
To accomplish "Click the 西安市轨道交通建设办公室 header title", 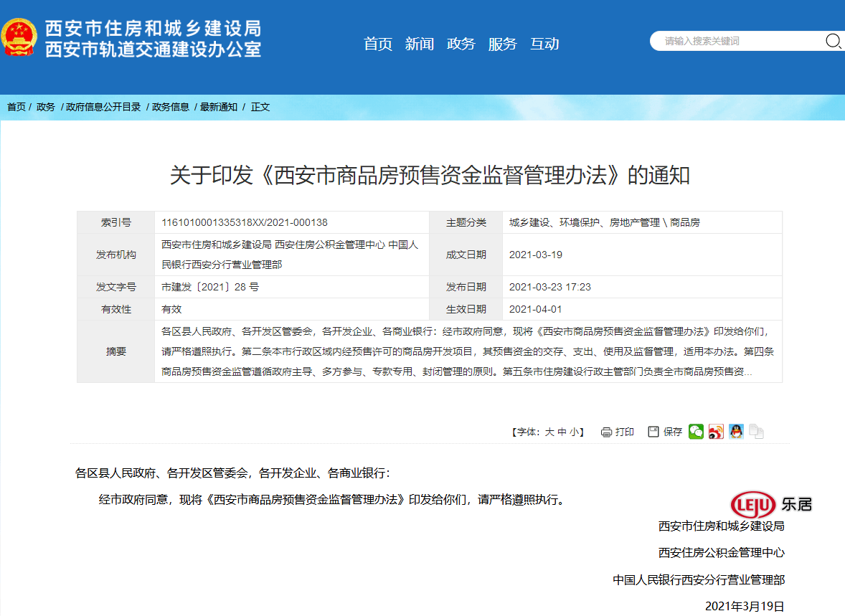I will click(x=153, y=49).
